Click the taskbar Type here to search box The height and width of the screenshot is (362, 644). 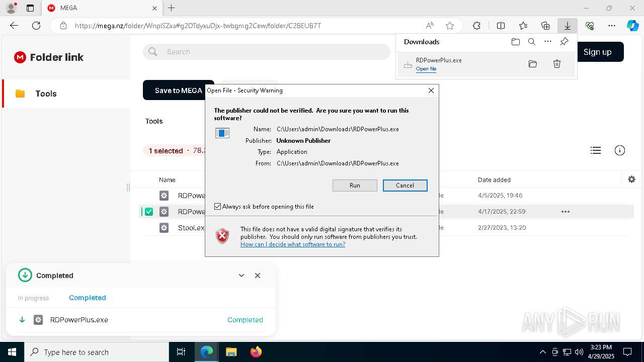pos(97,352)
